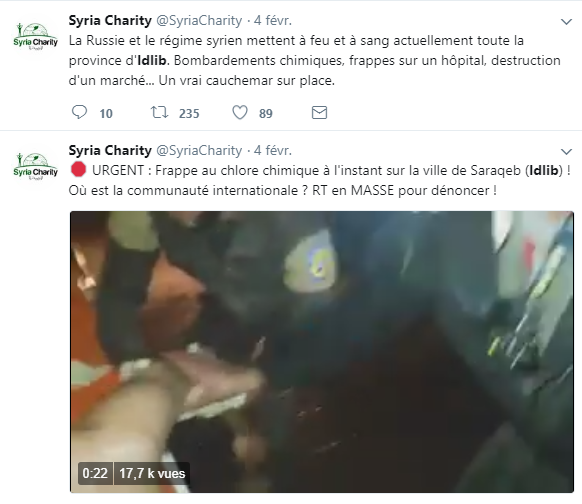Click the 10 replies count
Screen dimensions: 582x504
(x=106, y=113)
